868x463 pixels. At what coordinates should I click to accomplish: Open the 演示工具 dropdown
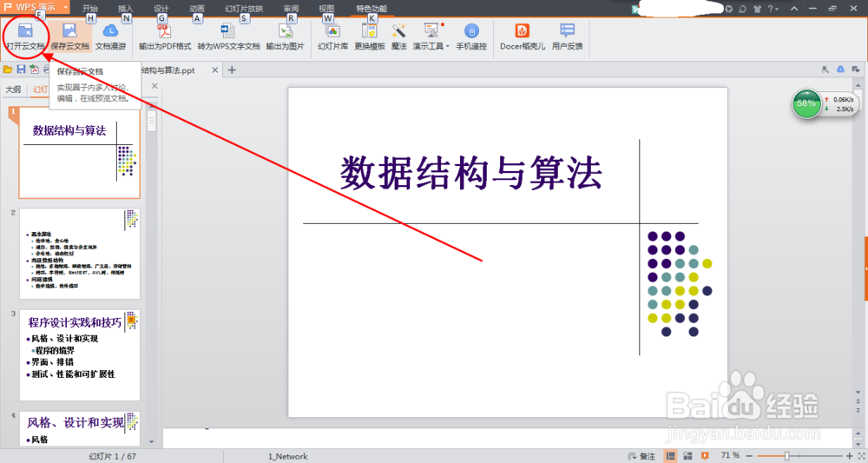coord(431,36)
